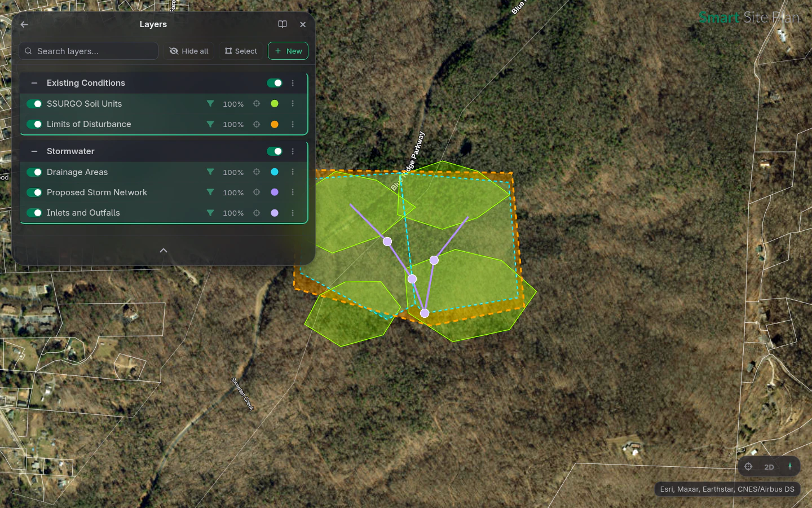Open Limits of Disturbance more options
812x508 pixels.
coord(293,124)
